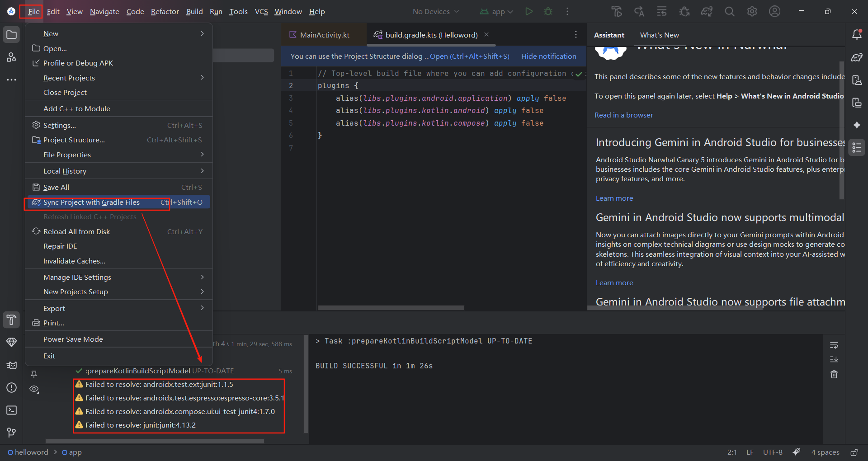Viewport: 868px width, 461px height.
Task: Show more tool windows ellipsis
Action: (12, 80)
